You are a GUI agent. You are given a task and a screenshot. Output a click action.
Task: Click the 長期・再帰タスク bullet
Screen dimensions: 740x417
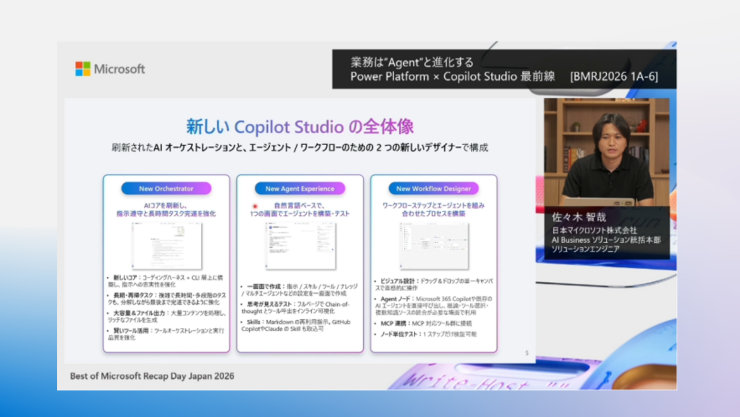tap(167, 299)
